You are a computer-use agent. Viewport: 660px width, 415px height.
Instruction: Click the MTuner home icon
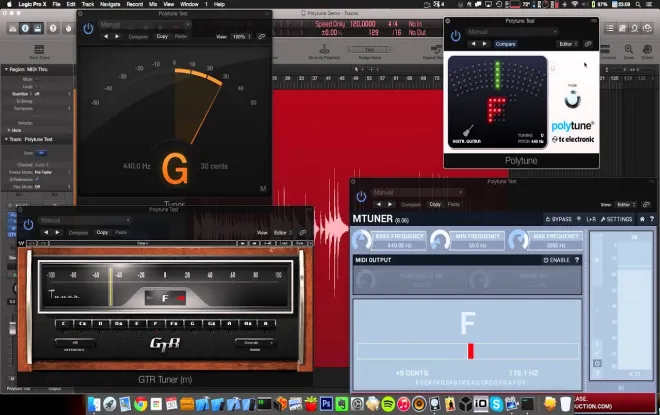click(642, 219)
